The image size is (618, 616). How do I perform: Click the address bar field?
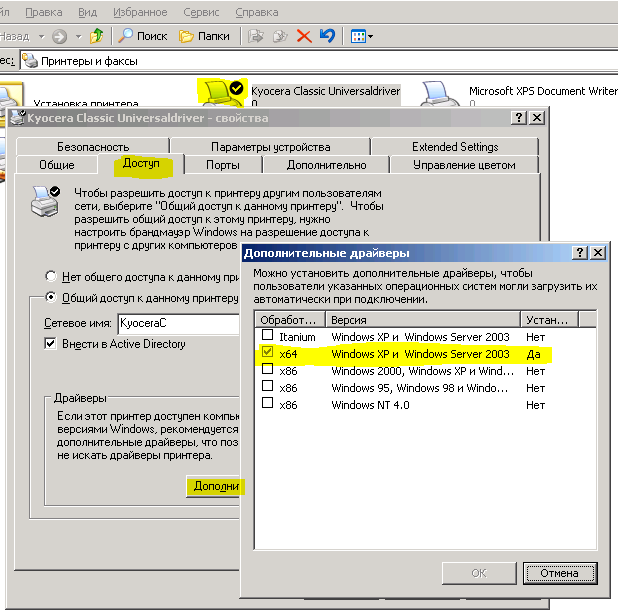coord(319,61)
